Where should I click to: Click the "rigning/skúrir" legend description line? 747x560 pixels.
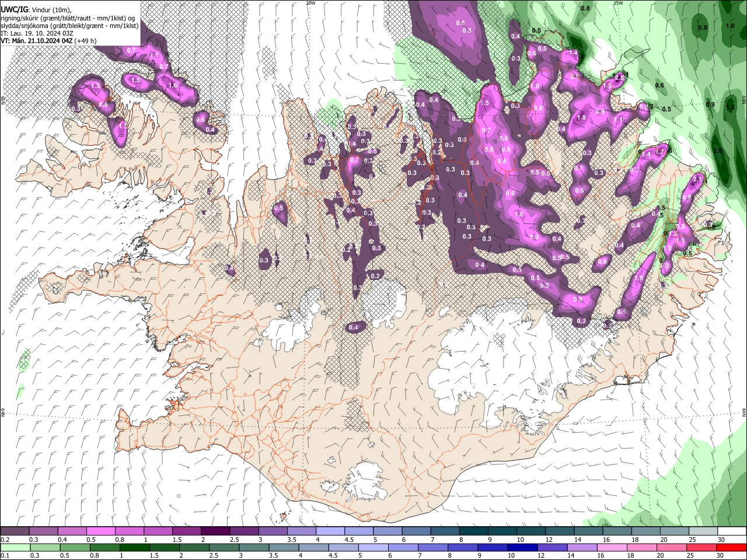point(68,18)
